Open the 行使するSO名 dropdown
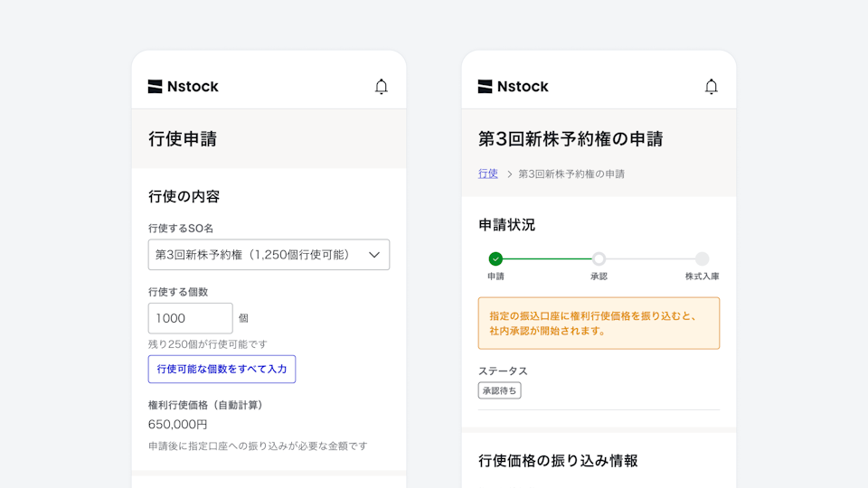The image size is (868, 488). pyautogui.click(x=269, y=255)
